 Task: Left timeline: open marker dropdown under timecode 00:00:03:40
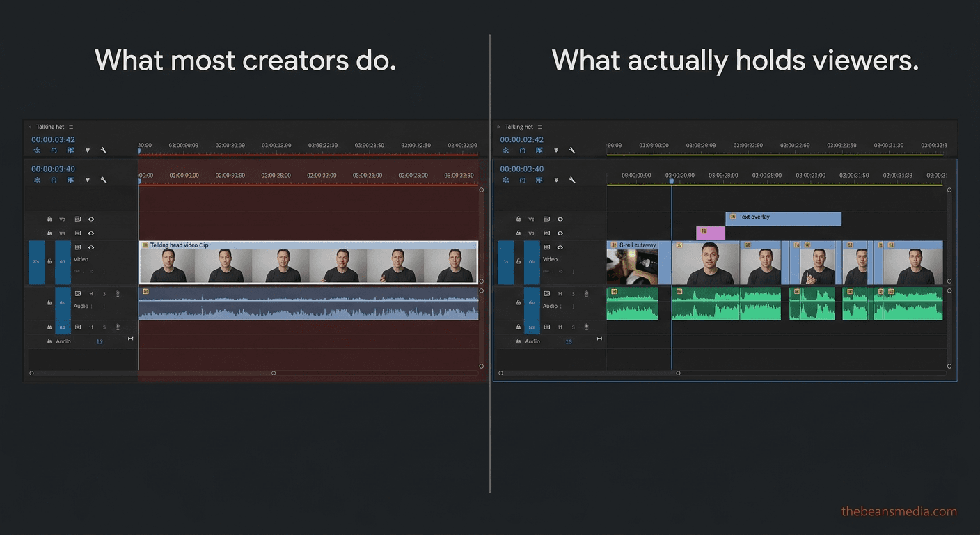pos(88,180)
